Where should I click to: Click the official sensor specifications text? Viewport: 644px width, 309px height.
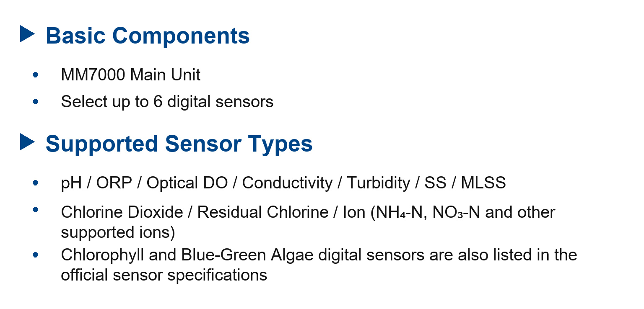tap(164, 275)
